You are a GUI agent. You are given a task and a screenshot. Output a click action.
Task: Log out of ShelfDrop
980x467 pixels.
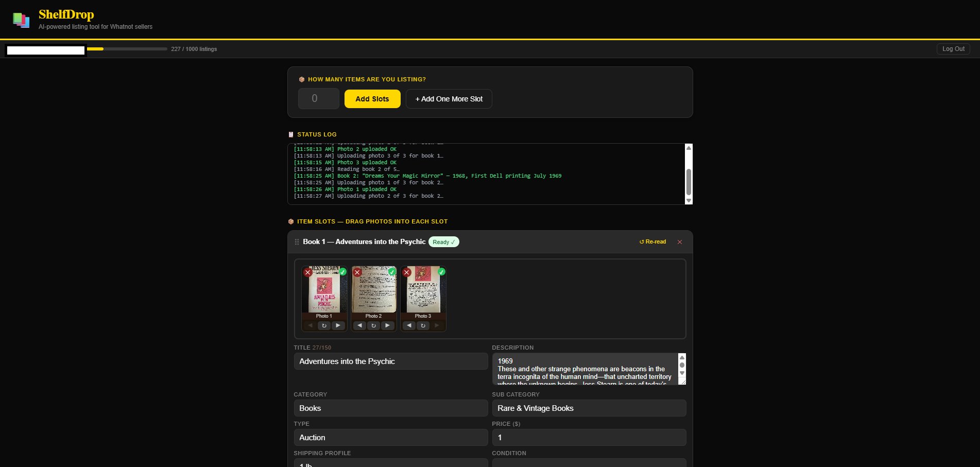[x=953, y=49]
